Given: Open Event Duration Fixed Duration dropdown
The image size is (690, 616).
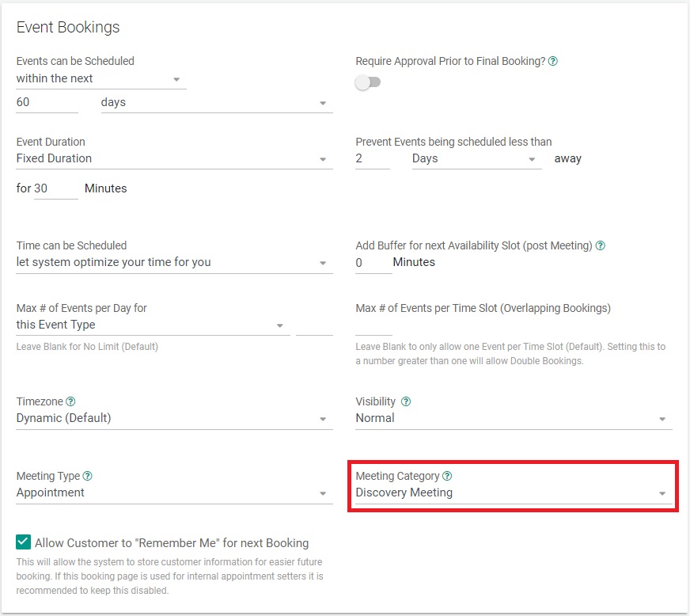Looking at the screenshot, I should click(174, 159).
